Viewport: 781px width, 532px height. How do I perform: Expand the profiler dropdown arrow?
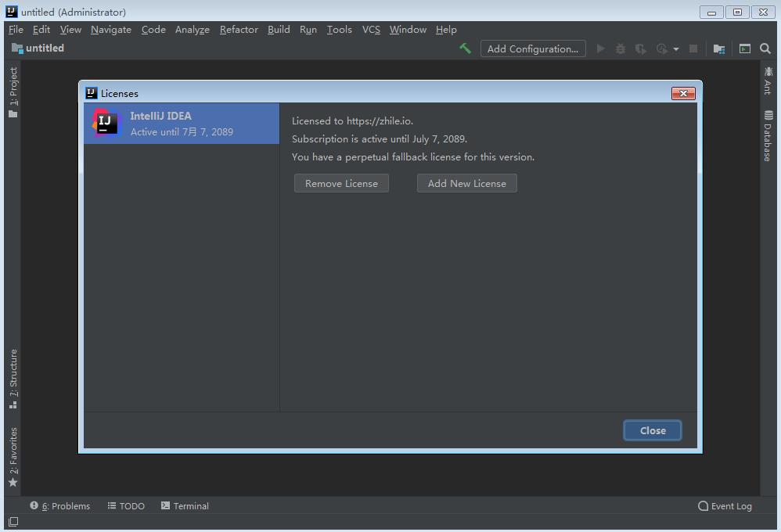[x=676, y=49]
